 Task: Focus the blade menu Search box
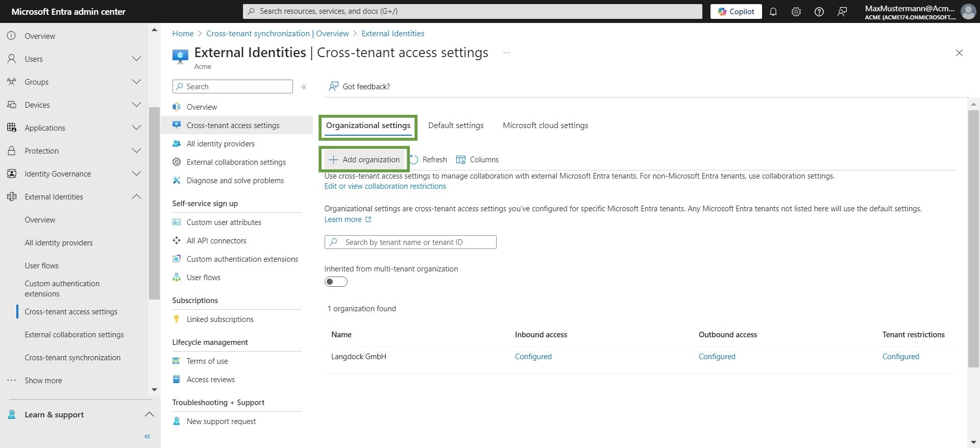pos(233,87)
